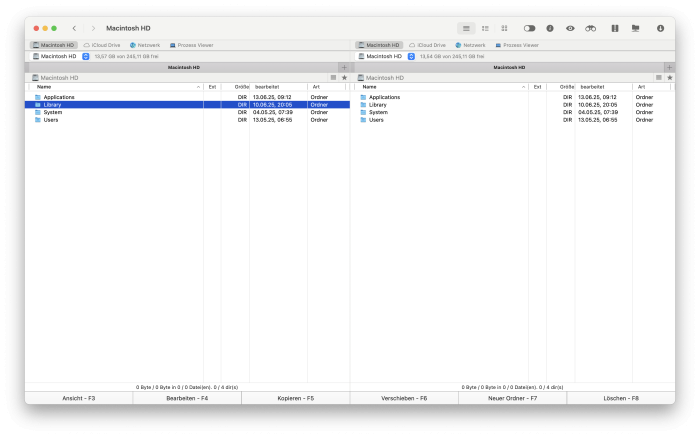Select Macintosh HD drive in left panel bar
Screen dimensions: 700x437
coord(54,45)
